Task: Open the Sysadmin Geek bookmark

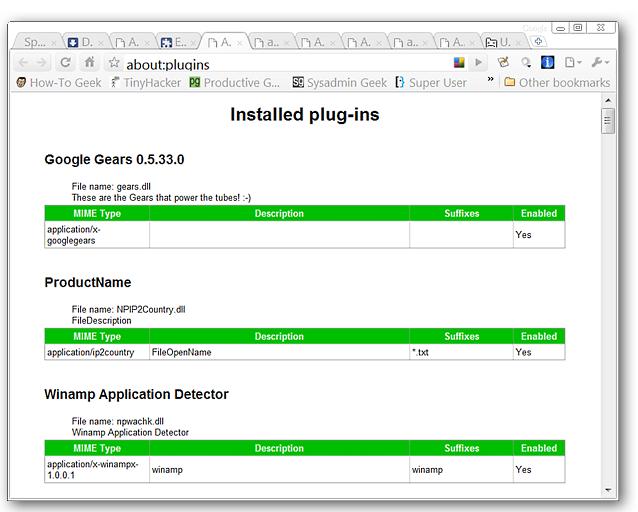Action: click(x=339, y=82)
